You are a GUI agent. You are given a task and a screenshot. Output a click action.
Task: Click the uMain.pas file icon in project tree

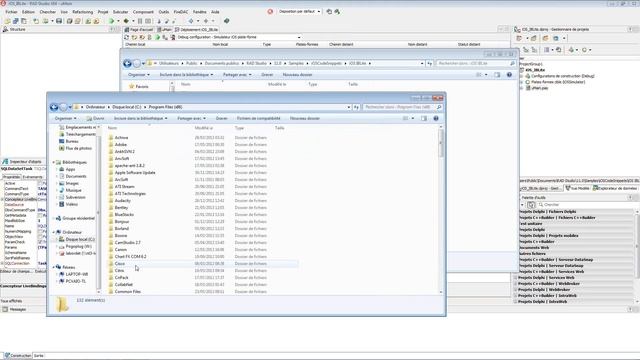[x=527, y=88]
